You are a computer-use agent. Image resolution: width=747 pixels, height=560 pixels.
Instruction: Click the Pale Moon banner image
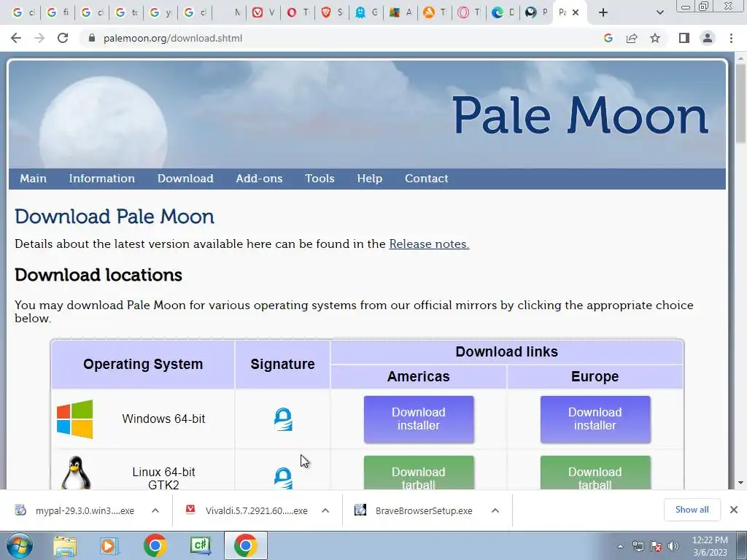click(368, 114)
